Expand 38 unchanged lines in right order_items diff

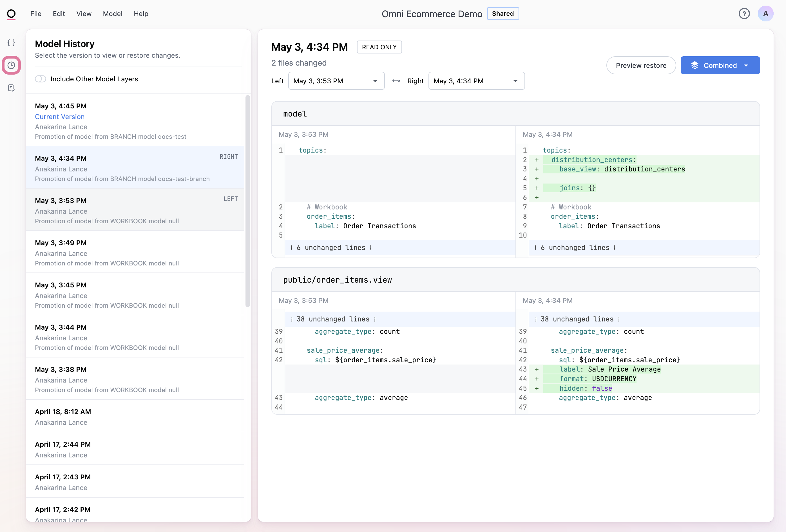tap(577, 319)
